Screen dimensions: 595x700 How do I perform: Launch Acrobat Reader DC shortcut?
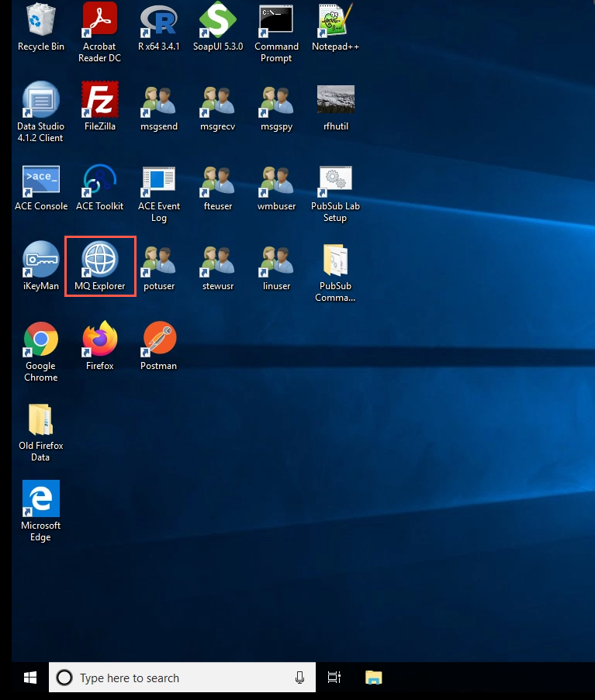(99, 32)
